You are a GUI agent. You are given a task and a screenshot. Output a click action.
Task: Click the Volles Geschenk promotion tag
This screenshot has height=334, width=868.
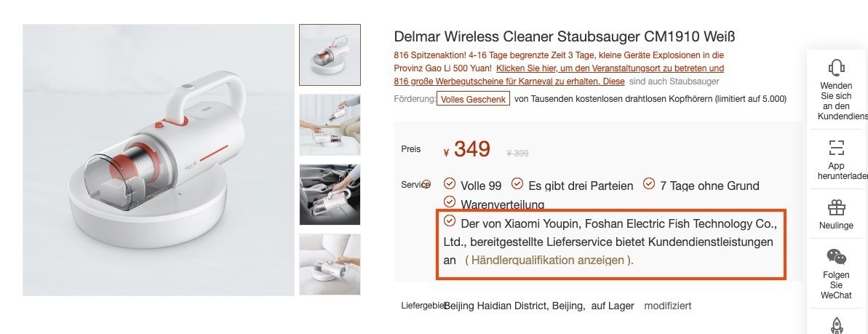coord(474,99)
